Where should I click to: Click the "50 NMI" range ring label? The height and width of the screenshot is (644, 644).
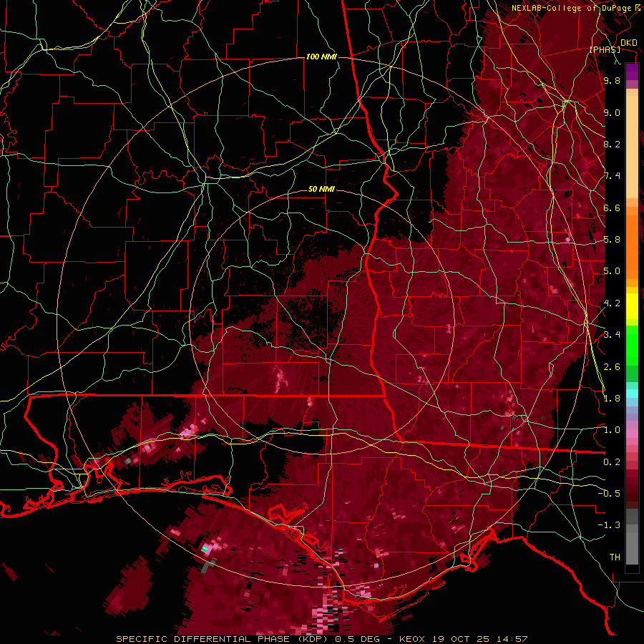pyautogui.click(x=321, y=190)
